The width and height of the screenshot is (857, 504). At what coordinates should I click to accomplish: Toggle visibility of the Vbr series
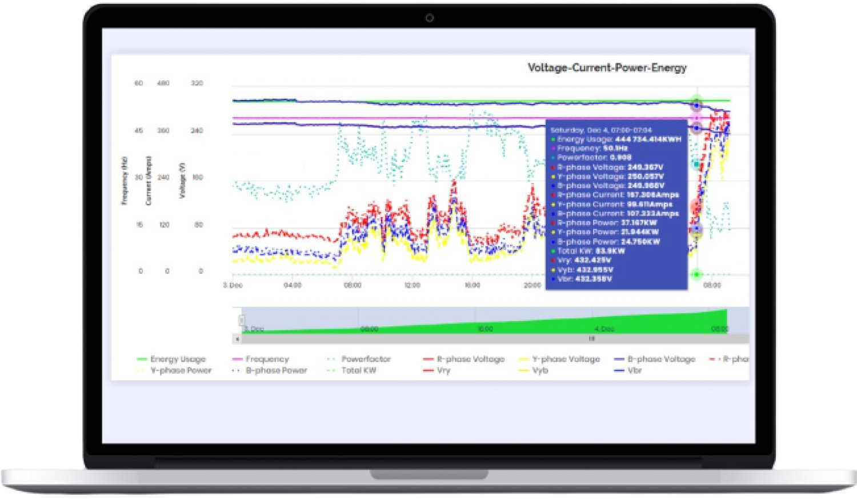coord(628,370)
